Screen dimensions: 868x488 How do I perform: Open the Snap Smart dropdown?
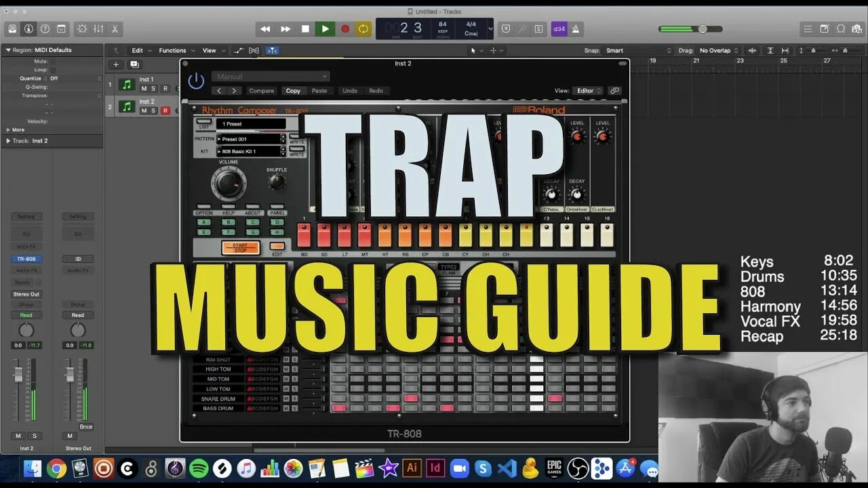click(638, 50)
